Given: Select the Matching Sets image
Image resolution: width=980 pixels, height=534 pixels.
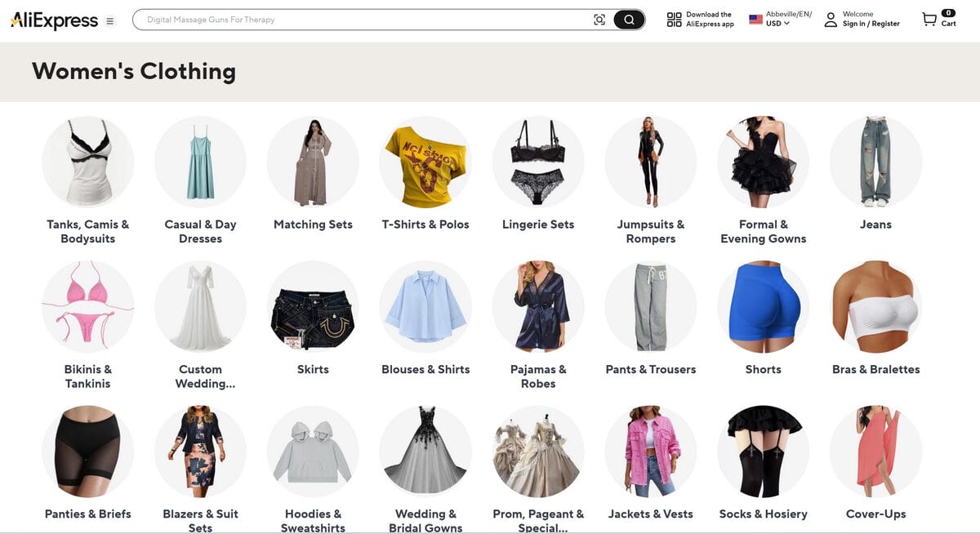Looking at the screenshot, I should 313,162.
